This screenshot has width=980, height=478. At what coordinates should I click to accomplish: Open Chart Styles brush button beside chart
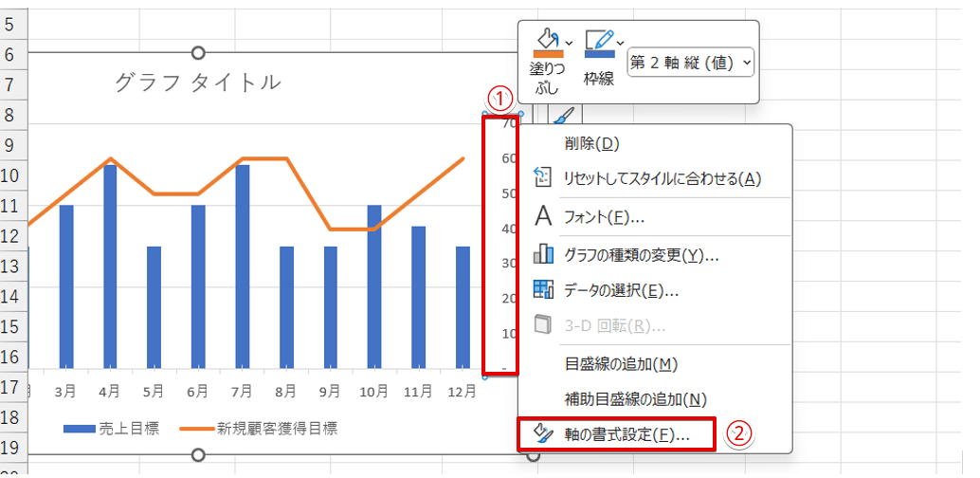point(563,115)
